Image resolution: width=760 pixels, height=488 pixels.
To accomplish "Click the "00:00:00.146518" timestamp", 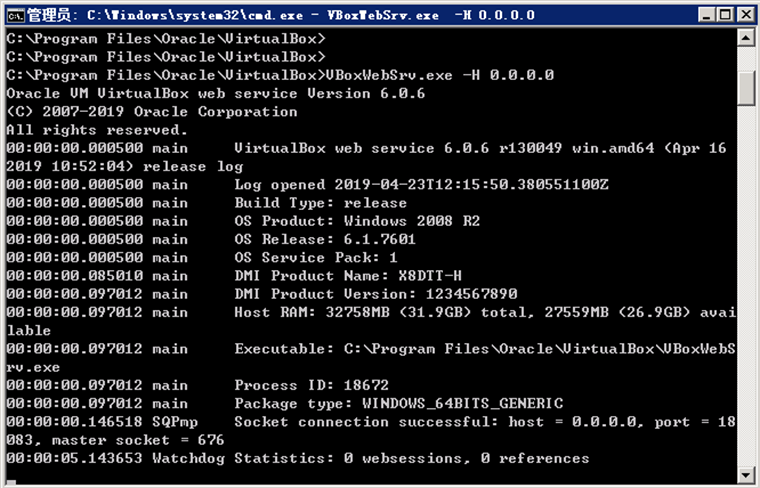I will click(75, 422).
